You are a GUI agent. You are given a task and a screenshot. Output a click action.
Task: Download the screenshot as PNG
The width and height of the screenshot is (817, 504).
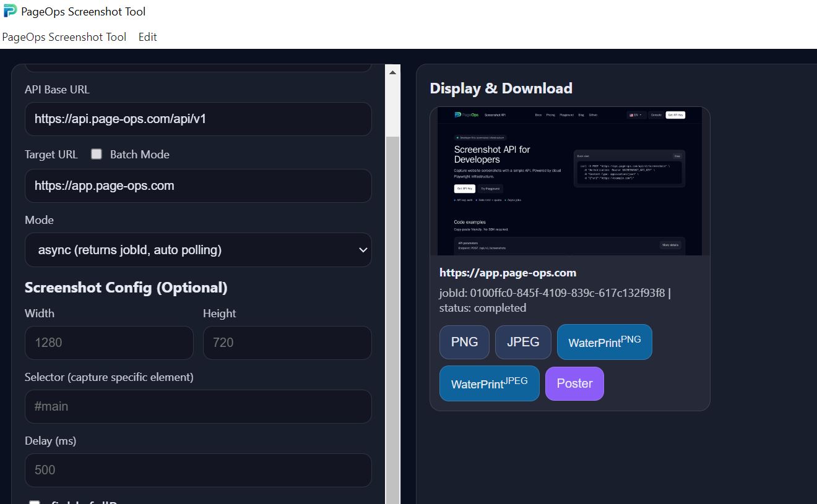(x=464, y=341)
